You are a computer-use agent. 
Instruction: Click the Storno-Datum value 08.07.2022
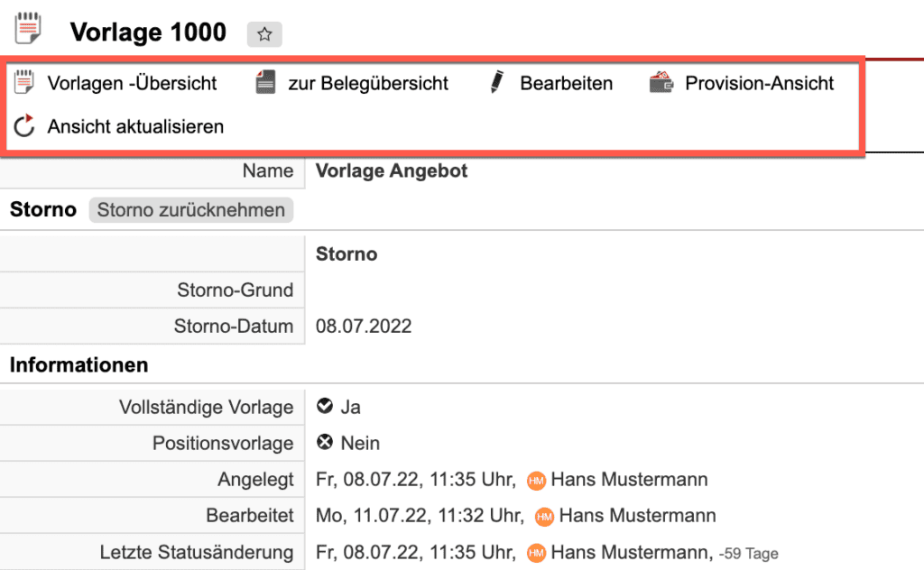(x=364, y=326)
